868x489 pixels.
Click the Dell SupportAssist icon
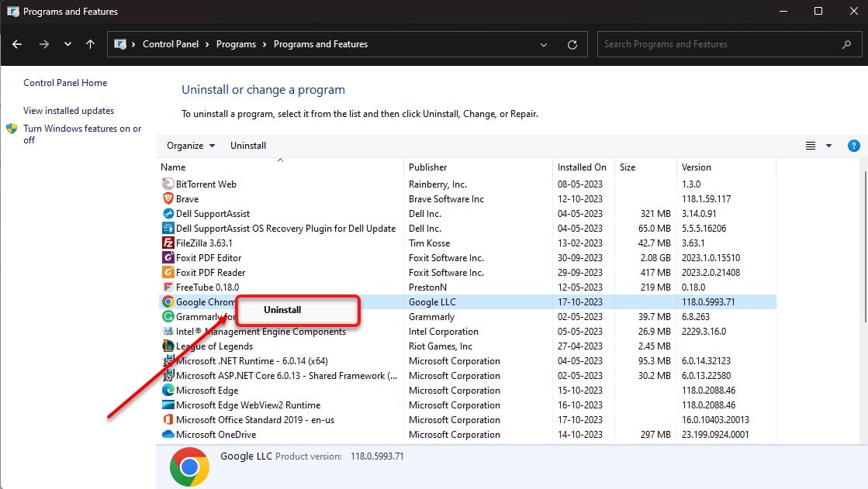(x=168, y=214)
